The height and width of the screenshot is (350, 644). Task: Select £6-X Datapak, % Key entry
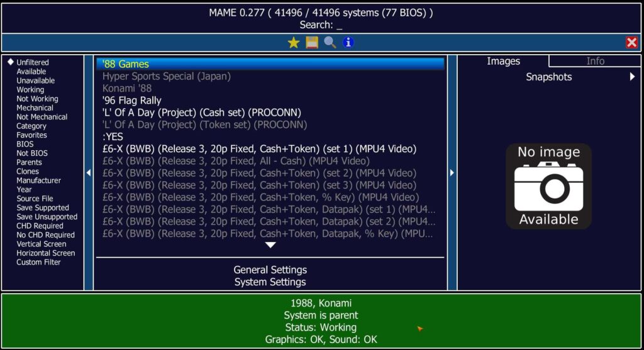pos(270,234)
